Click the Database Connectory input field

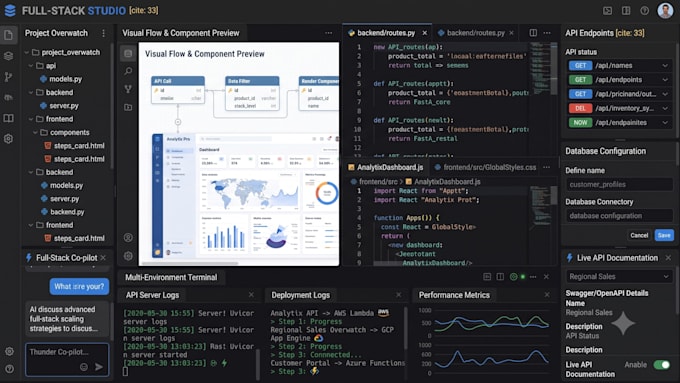619,216
